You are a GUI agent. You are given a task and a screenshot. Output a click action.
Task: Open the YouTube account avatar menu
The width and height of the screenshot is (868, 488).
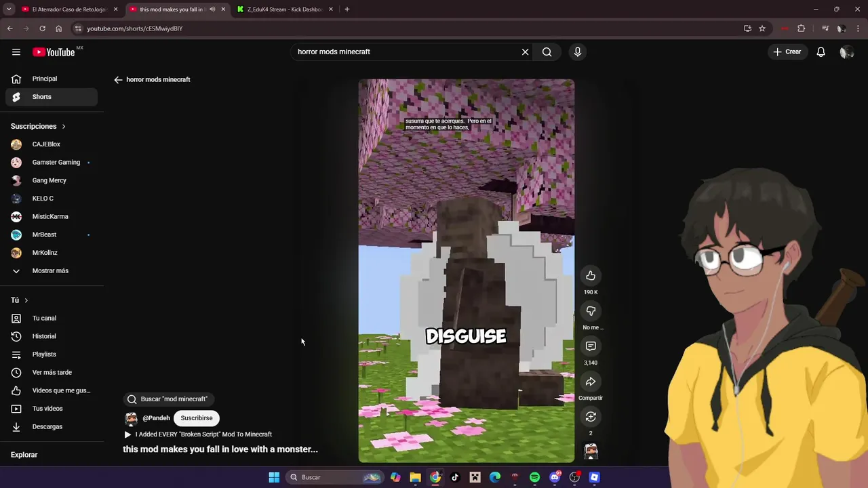(x=846, y=52)
